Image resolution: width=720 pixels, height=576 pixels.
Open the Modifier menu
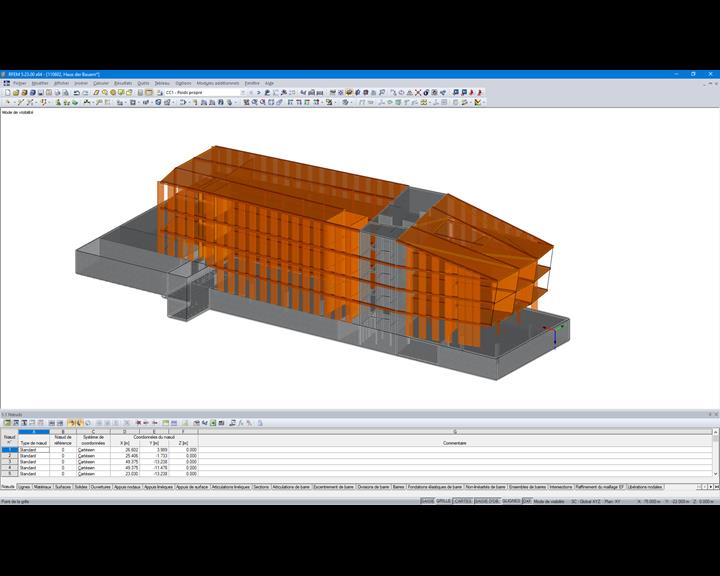pos(40,83)
